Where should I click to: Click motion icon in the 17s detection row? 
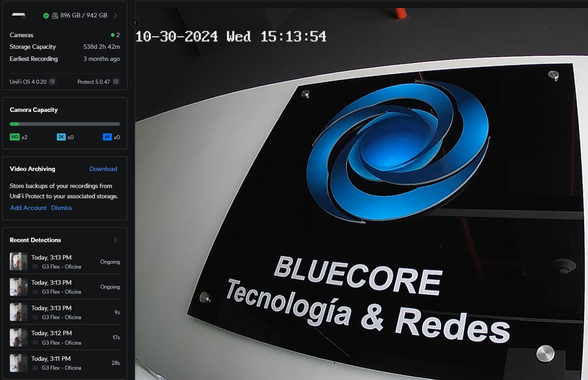click(x=35, y=343)
